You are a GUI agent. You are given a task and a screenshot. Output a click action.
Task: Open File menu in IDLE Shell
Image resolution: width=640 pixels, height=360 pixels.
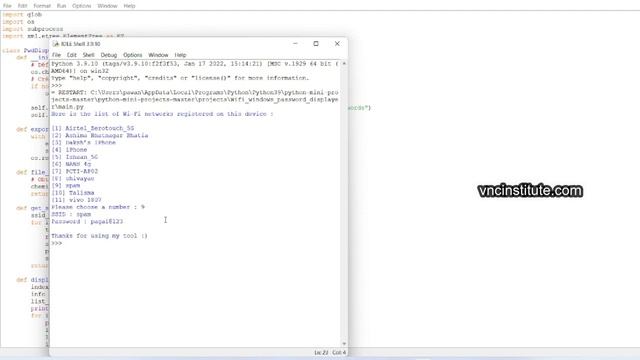[56, 55]
